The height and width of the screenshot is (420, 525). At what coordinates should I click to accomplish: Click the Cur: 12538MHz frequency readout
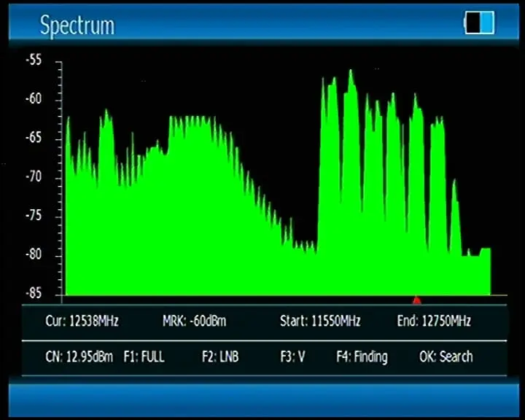click(82, 321)
